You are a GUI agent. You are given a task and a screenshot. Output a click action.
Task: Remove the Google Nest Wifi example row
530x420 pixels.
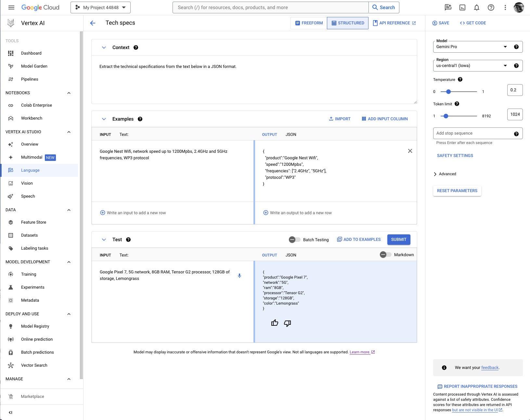tap(410, 151)
